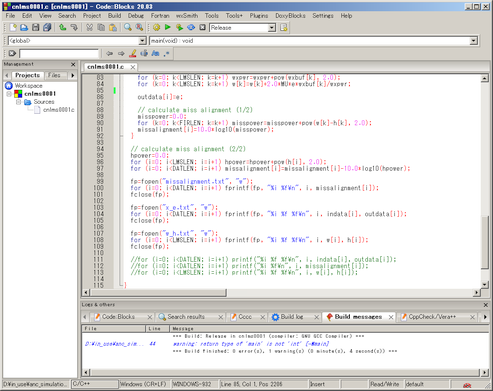Cut selection with scissors icon
The image size is (493, 391).
[89, 28]
